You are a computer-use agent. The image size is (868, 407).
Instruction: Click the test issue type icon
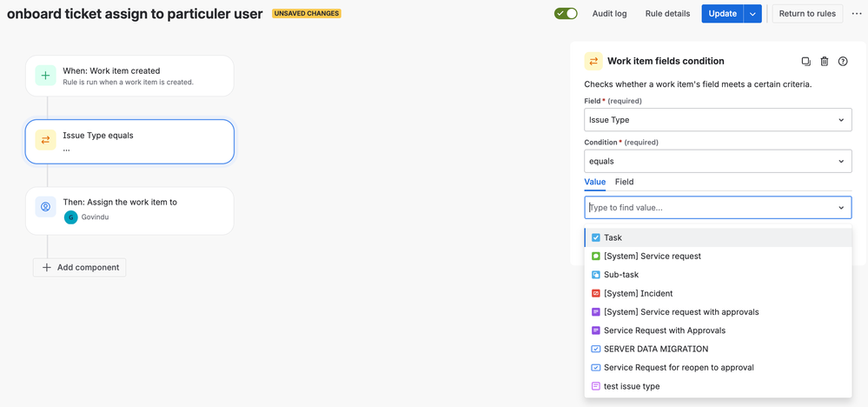[x=596, y=386]
